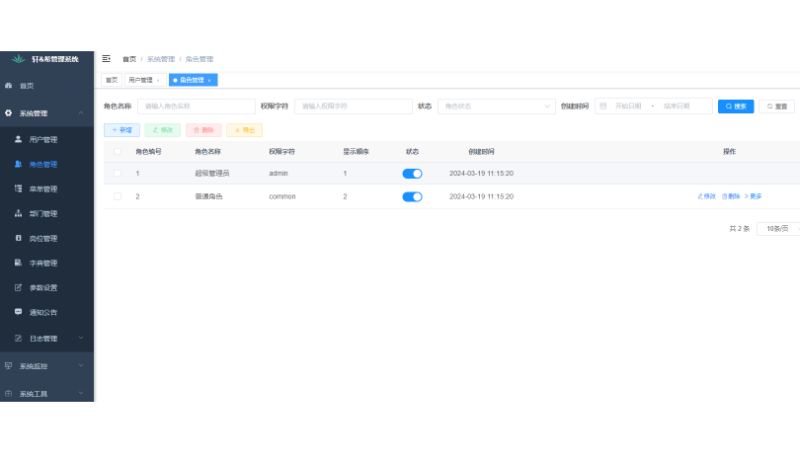Click the 字典管理 dictionary icon
This screenshot has height=453, width=800.
pos(18,263)
